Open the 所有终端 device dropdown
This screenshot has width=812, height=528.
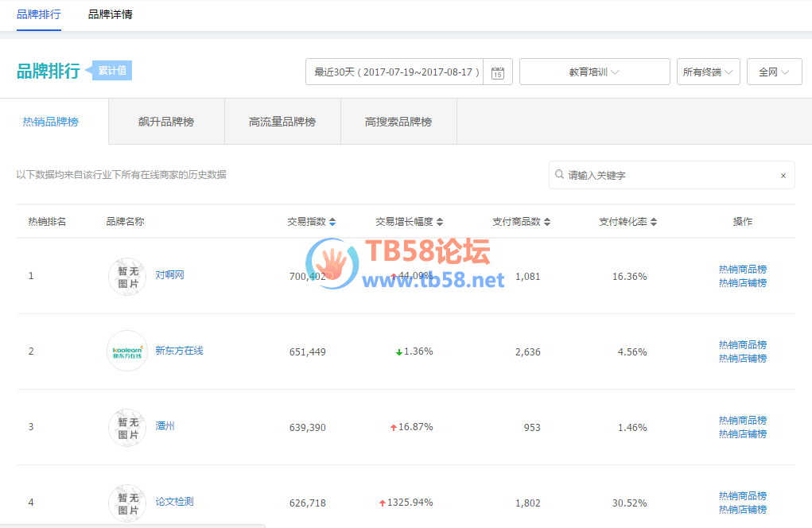(x=708, y=72)
